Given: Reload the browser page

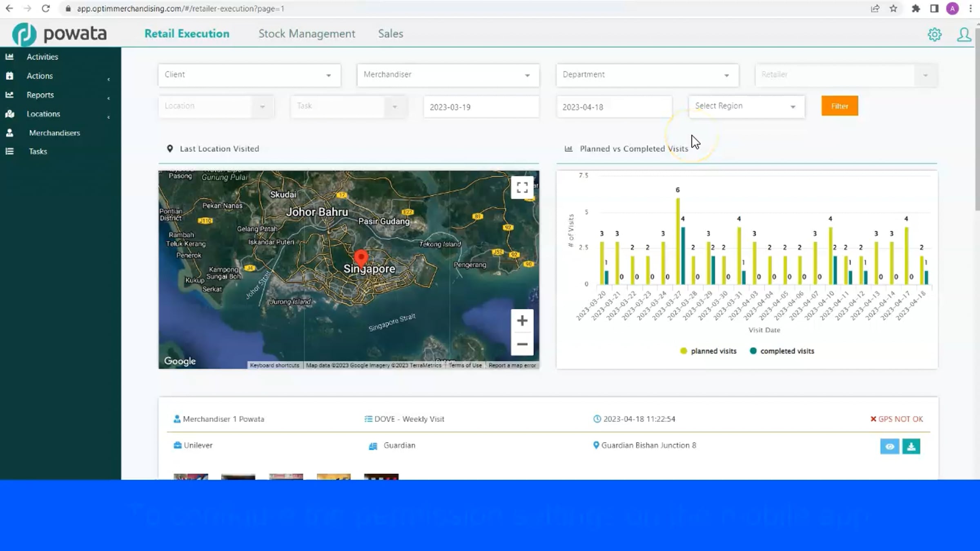Looking at the screenshot, I should (46, 9).
